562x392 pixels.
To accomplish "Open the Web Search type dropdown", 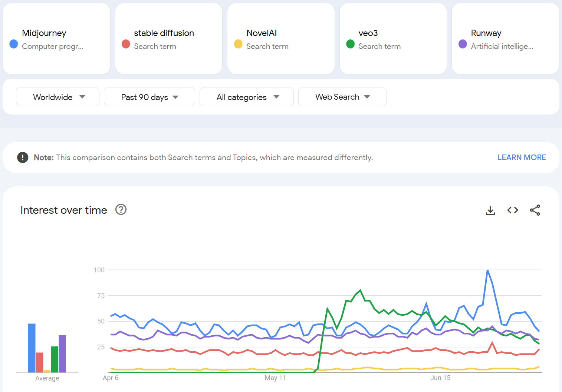I will [x=342, y=97].
